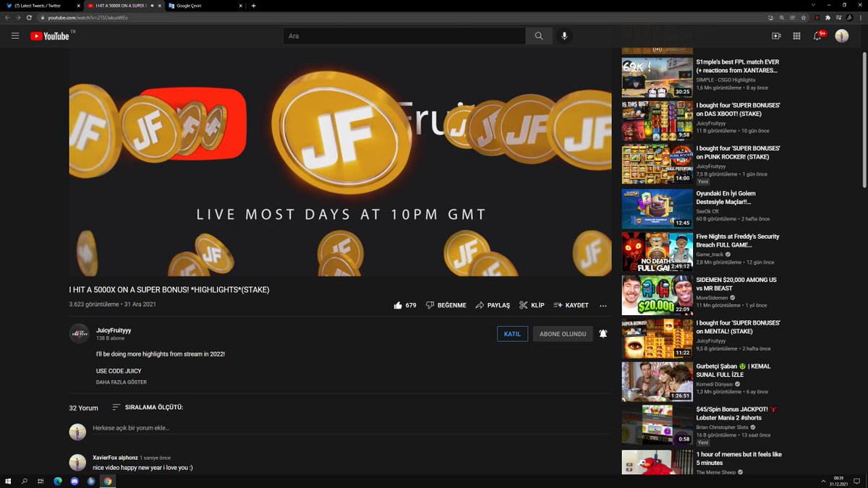Open the YouTube apps grid icon
868x488 pixels.
(x=796, y=35)
